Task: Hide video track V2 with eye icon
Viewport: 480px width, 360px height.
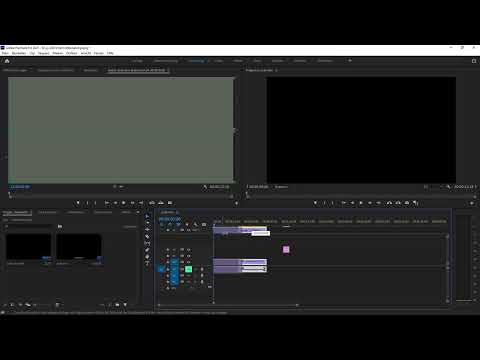Action: pos(189,256)
